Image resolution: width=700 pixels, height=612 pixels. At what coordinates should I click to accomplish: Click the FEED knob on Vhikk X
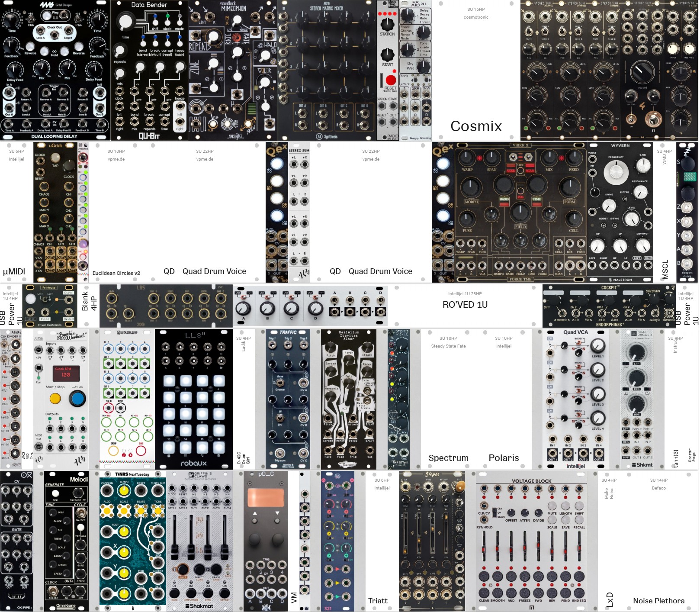(x=574, y=158)
